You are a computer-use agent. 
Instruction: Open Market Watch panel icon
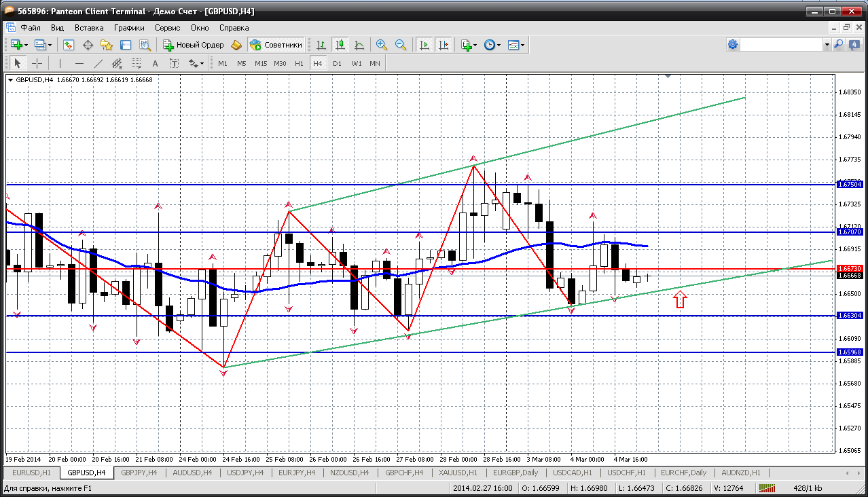(x=69, y=45)
